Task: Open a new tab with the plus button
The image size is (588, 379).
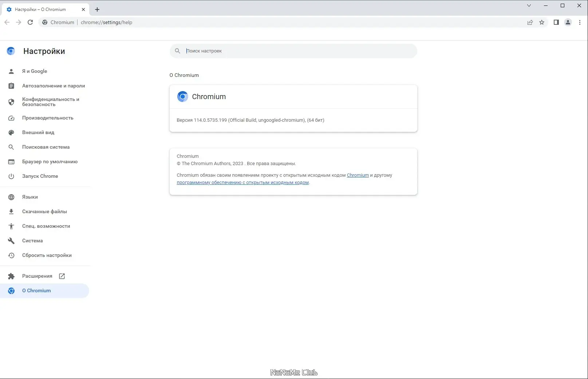Action: (x=97, y=9)
